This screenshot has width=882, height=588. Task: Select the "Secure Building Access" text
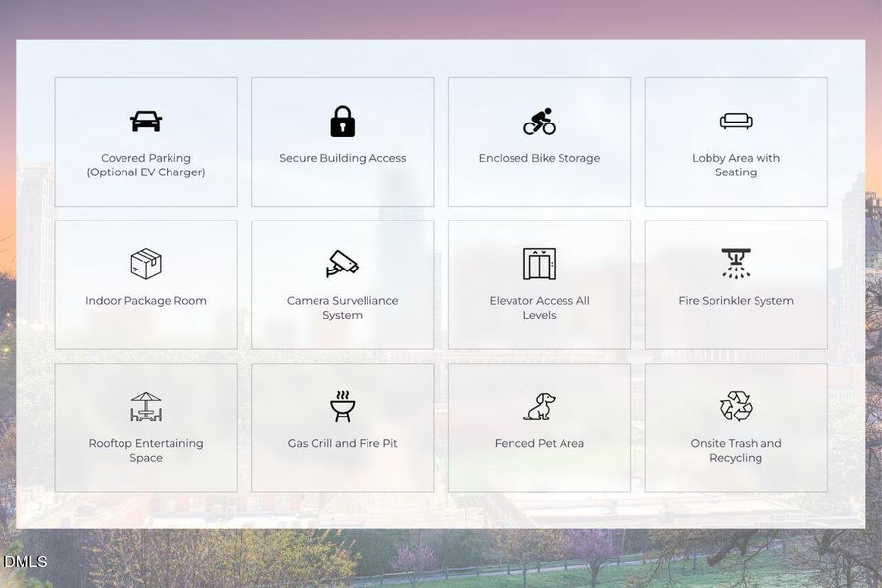(x=342, y=158)
